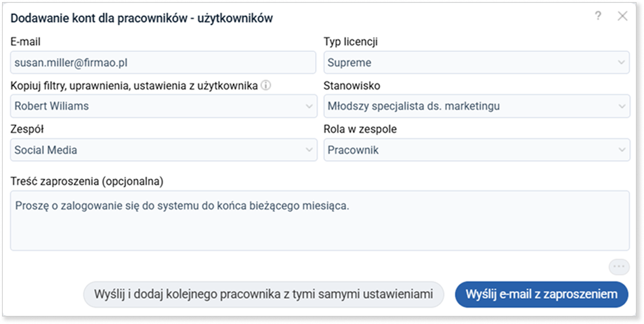Click the 'Robert Wiliams' user selection text
Image resolution: width=644 pixels, height=324 pixels.
click(x=51, y=106)
